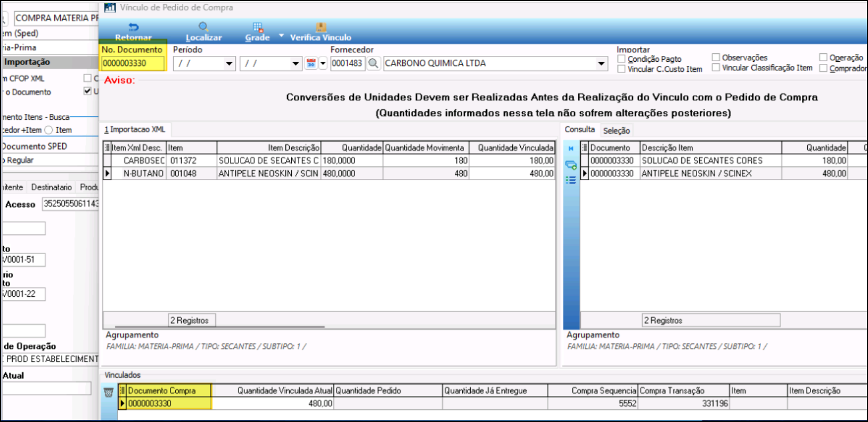
Task: Click the app icon in the window title
Action: pos(110,7)
